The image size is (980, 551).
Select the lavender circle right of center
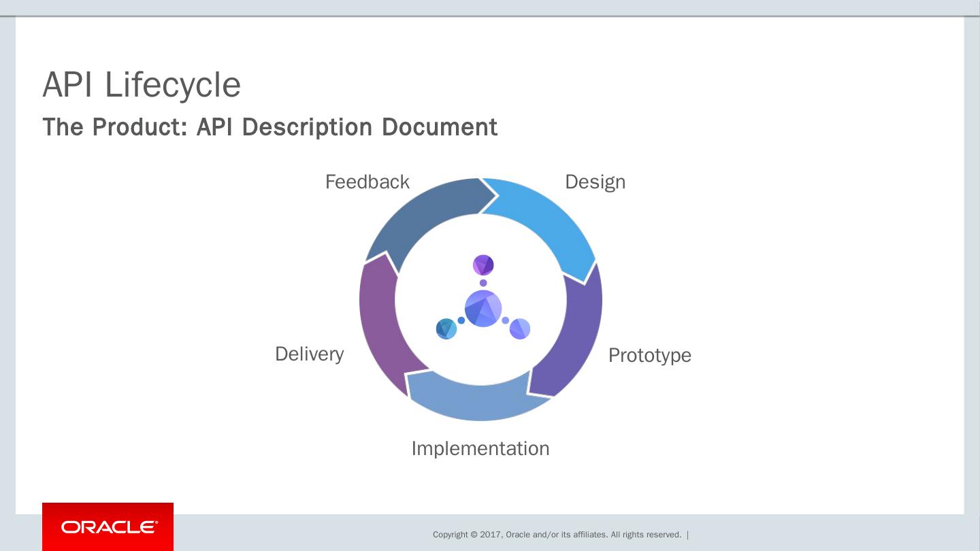(520, 329)
